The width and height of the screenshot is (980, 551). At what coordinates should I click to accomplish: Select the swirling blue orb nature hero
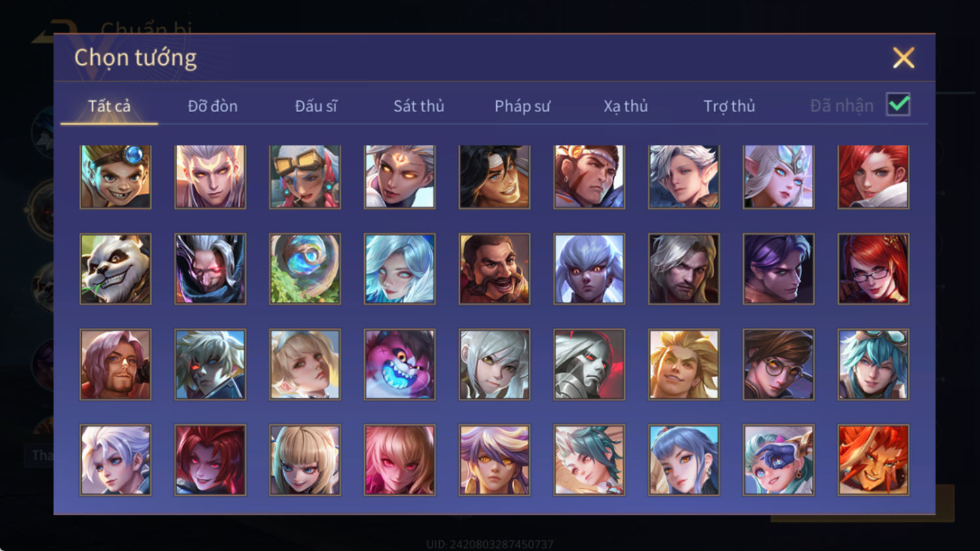(305, 269)
